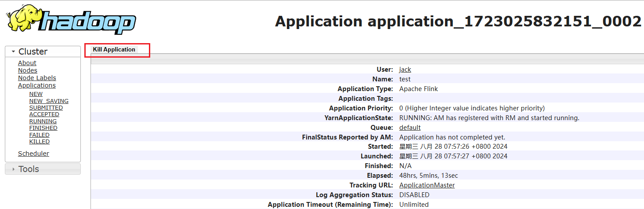
Task: Click 'Application has not completed yet.' text
Action: pos(452,137)
